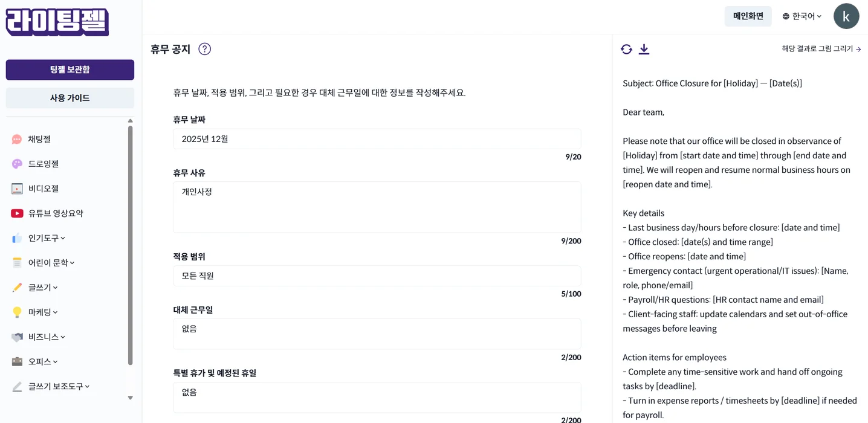Click 해당 결과로 그림 그리기 link
This screenshot has width=868, height=423.
(821, 49)
